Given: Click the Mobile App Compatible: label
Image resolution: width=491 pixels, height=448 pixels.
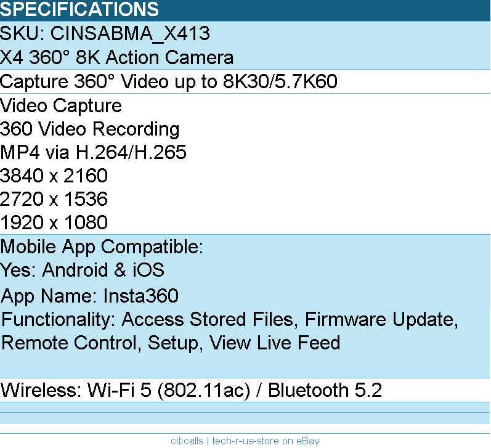Looking at the screenshot, I should click(x=102, y=247).
